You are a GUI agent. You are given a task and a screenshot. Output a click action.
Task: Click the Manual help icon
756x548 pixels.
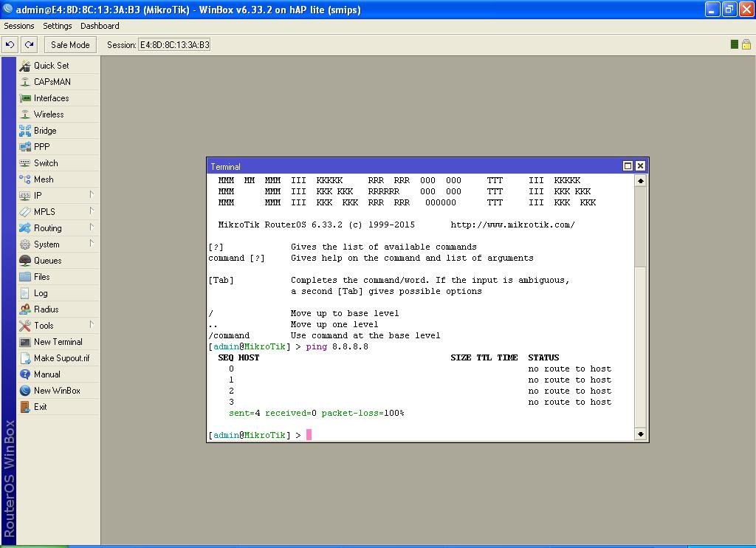(25, 374)
